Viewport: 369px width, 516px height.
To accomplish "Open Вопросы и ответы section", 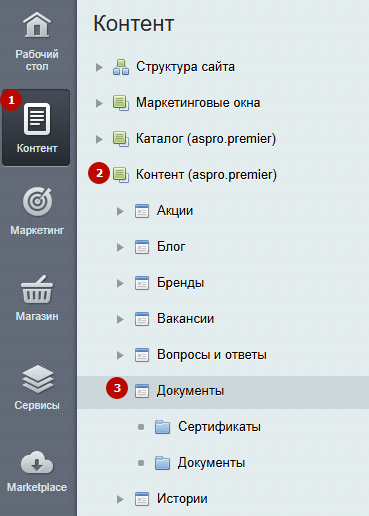I will (x=212, y=355).
